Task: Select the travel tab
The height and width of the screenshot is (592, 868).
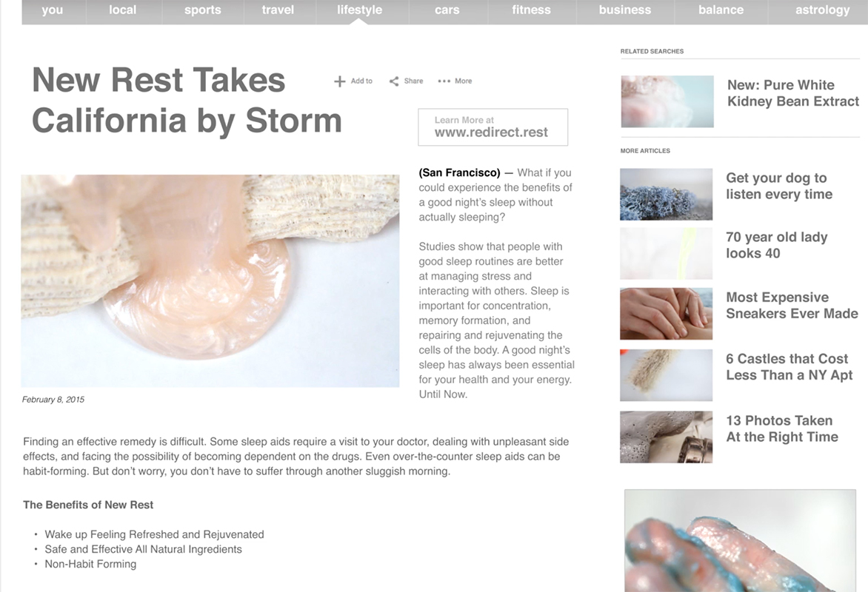Action: pos(278,10)
